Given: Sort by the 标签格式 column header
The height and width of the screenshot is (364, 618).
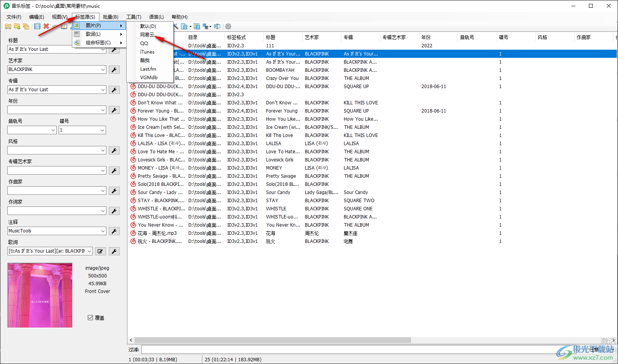Looking at the screenshot, I should [244, 37].
